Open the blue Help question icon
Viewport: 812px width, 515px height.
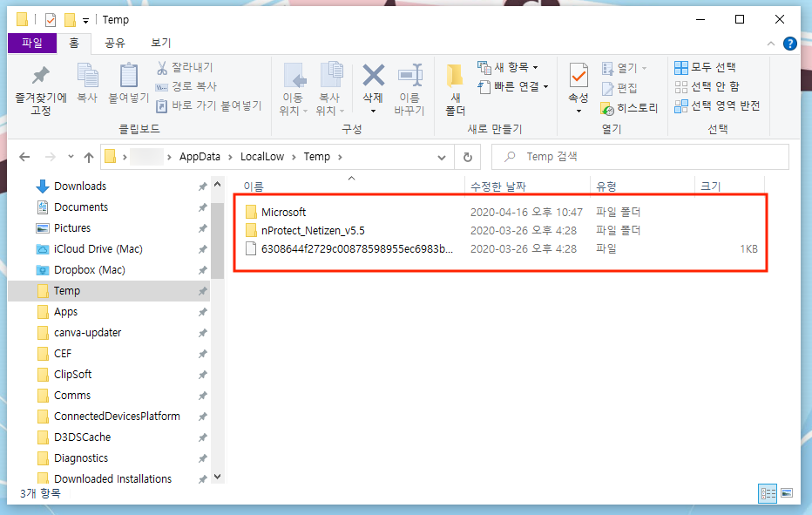pyautogui.click(x=789, y=44)
